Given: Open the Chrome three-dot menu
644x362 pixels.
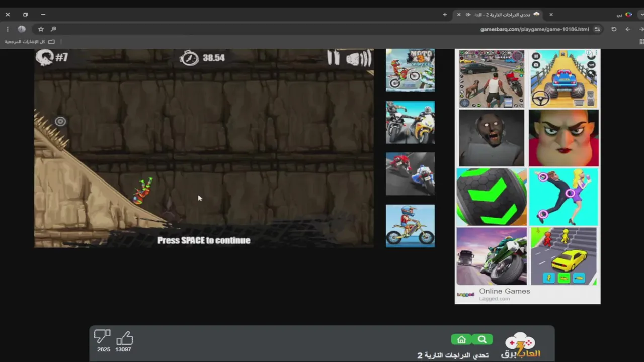Looking at the screenshot, I should (8, 29).
